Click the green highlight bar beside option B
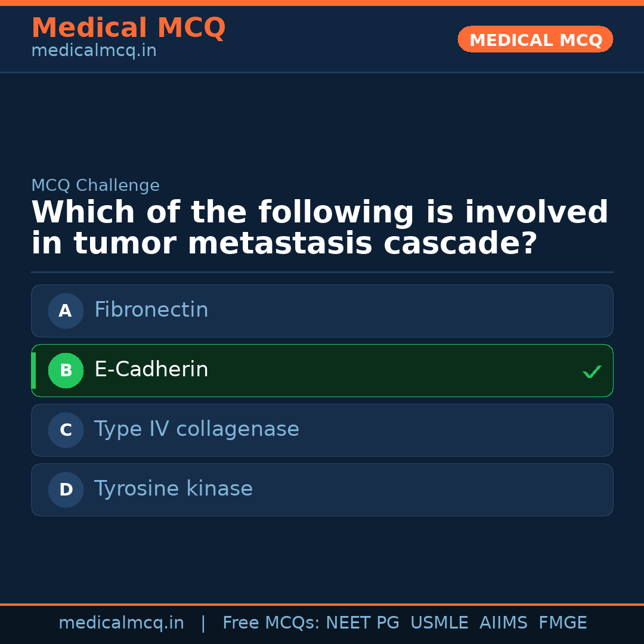644x644 pixels. (x=33, y=370)
